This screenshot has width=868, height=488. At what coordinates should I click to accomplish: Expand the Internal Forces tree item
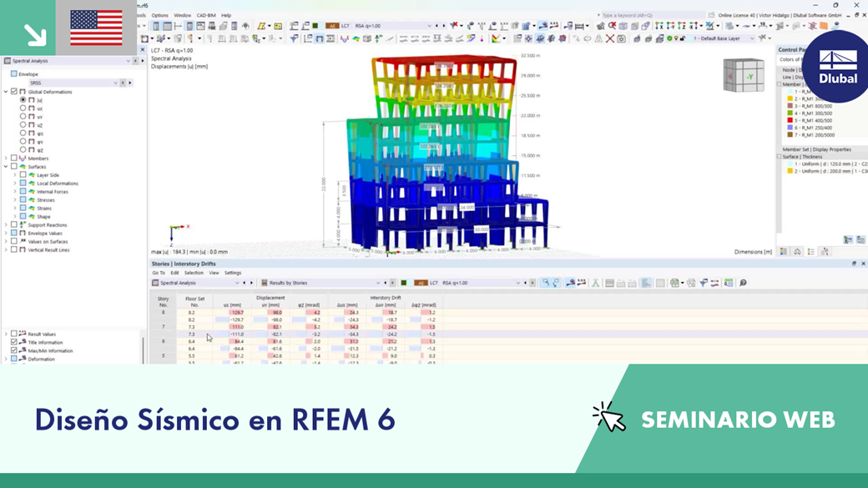pos(13,192)
